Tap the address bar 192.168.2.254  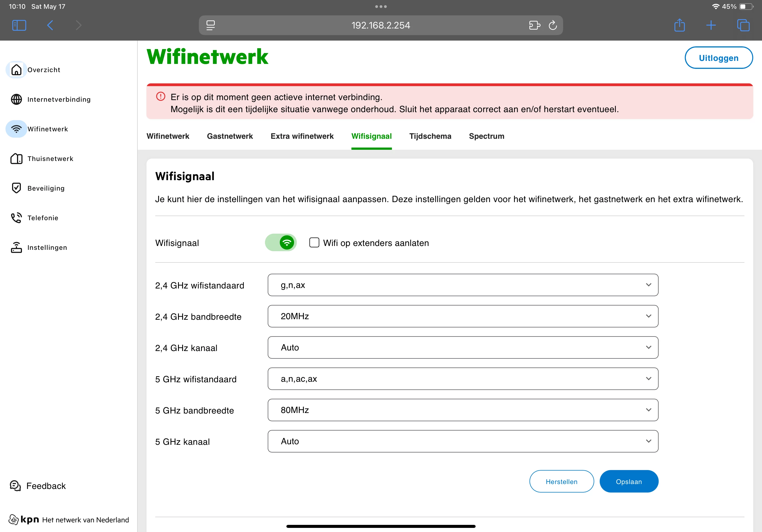(x=380, y=25)
